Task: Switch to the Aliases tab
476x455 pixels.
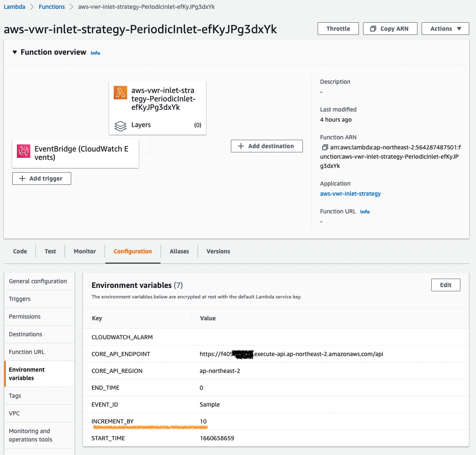Action: pyautogui.click(x=179, y=251)
